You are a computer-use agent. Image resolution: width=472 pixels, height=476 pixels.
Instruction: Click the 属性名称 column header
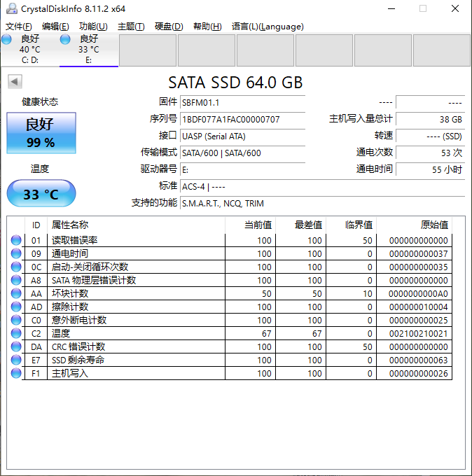[x=137, y=225]
